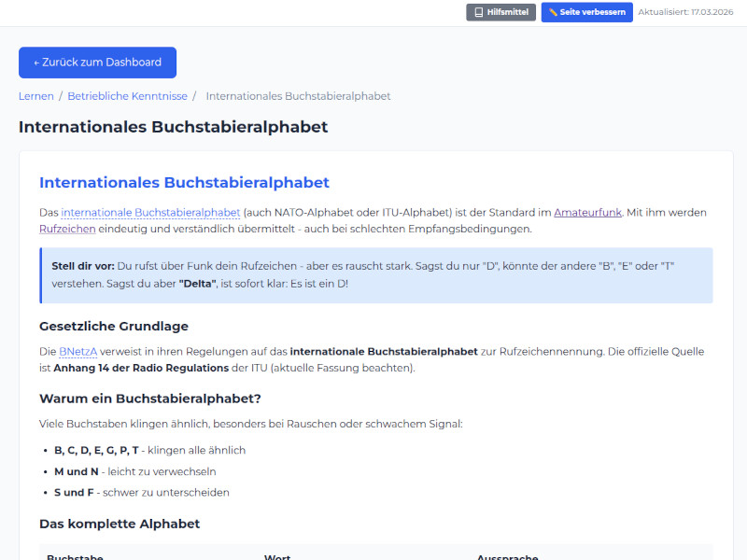This screenshot has width=747, height=560.
Task: Select Internationales Buchstabieralphabet in breadcrumb trail
Action: (x=298, y=95)
